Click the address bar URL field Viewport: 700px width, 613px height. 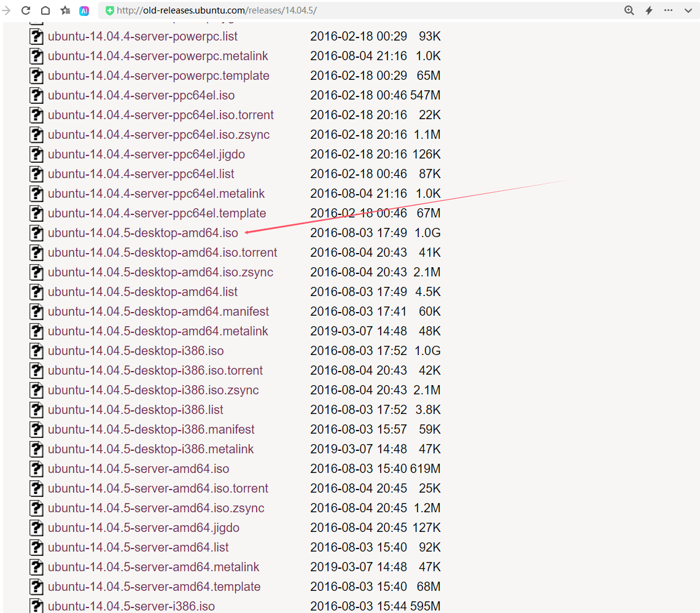point(357,10)
